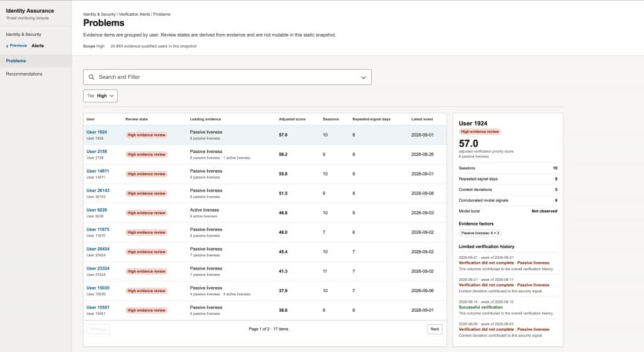Open User 15030 link
The width and height of the screenshot is (644, 352).
(x=97, y=288)
